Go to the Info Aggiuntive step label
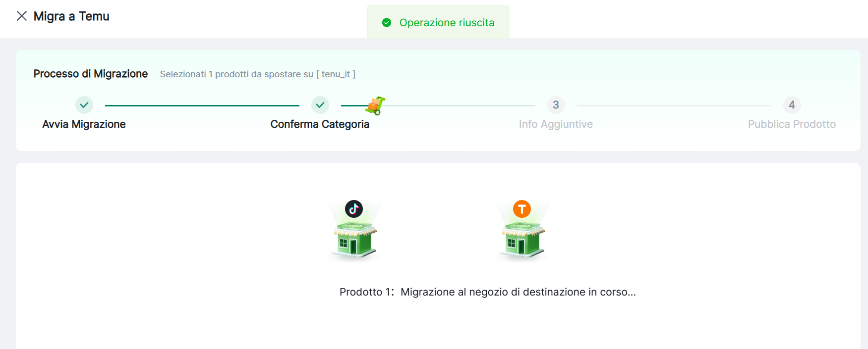Image resolution: width=868 pixels, height=349 pixels. click(556, 124)
